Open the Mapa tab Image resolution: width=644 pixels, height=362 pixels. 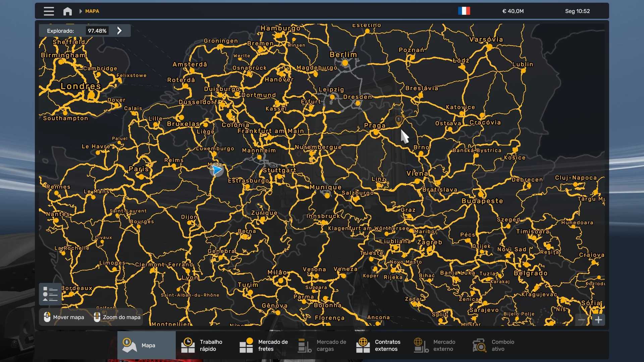(x=146, y=345)
